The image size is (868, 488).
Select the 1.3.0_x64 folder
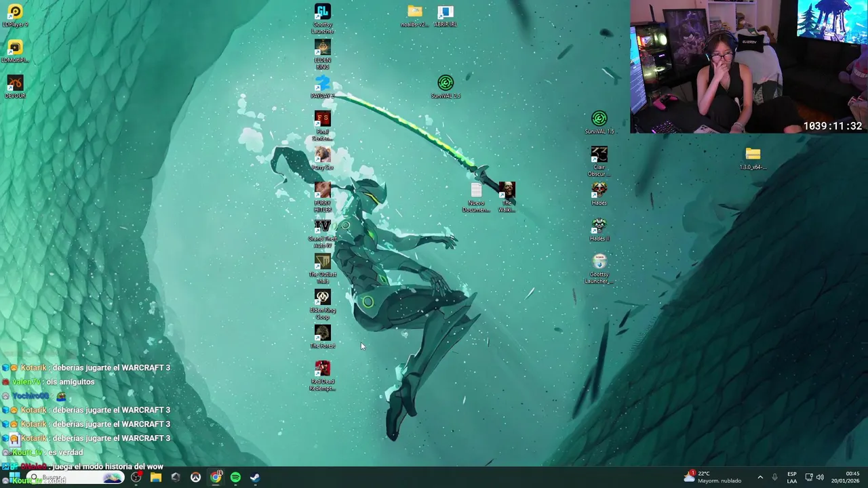tap(753, 159)
